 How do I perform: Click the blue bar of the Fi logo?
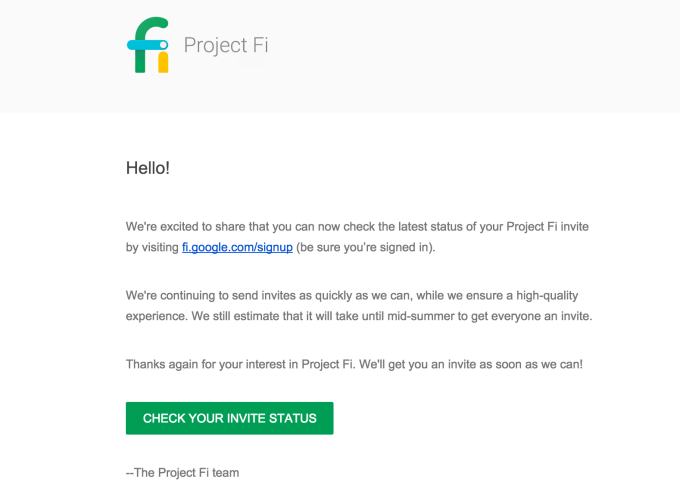pos(146,44)
